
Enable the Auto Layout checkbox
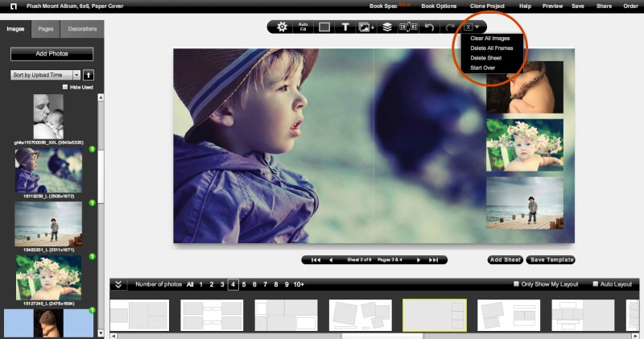596,284
